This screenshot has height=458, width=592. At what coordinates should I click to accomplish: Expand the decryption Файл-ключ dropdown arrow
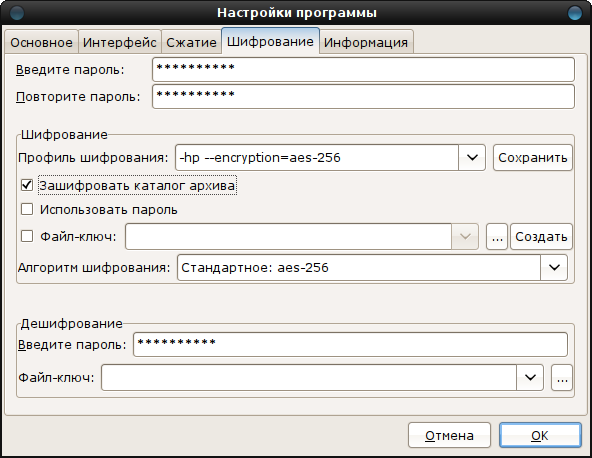[x=530, y=378]
